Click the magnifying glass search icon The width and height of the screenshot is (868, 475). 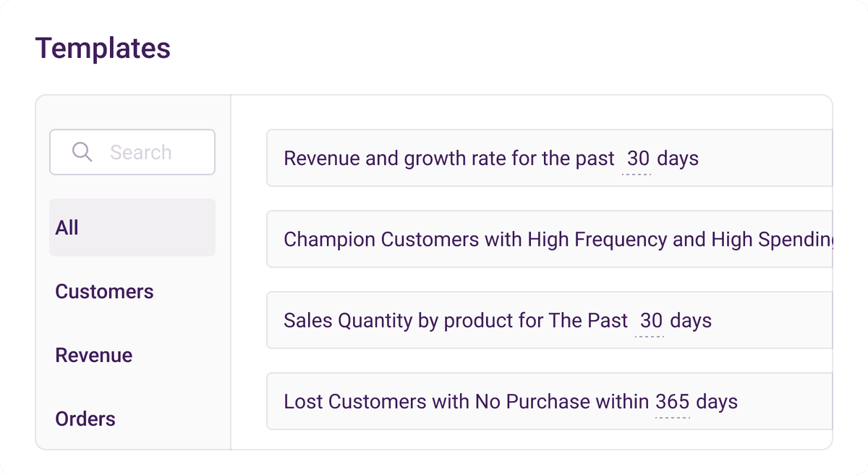coord(82,152)
